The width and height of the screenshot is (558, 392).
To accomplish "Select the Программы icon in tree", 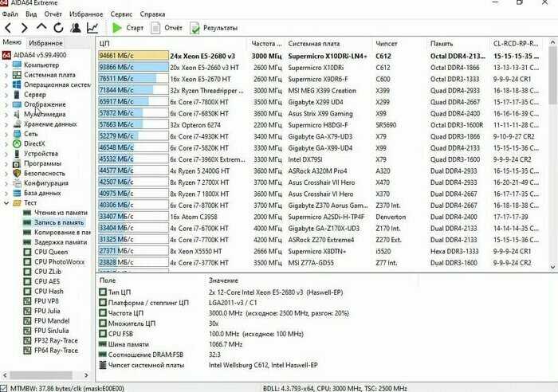I will [x=17, y=163].
